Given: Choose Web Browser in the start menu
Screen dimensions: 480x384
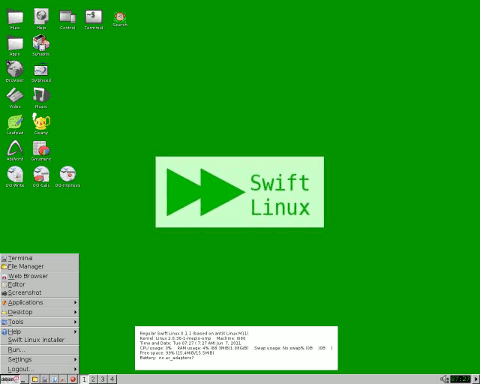Looking at the screenshot, I should [39, 276].
